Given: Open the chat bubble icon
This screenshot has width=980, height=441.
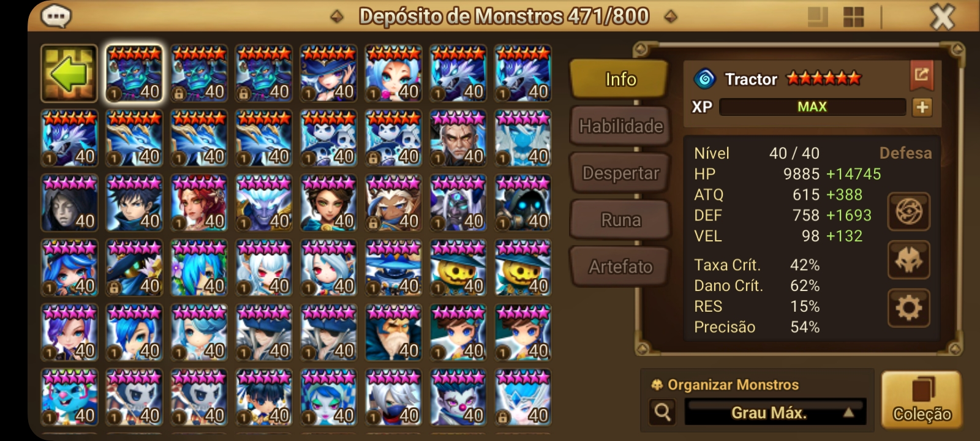Looking at the screenshot, I should pos(56,16).
